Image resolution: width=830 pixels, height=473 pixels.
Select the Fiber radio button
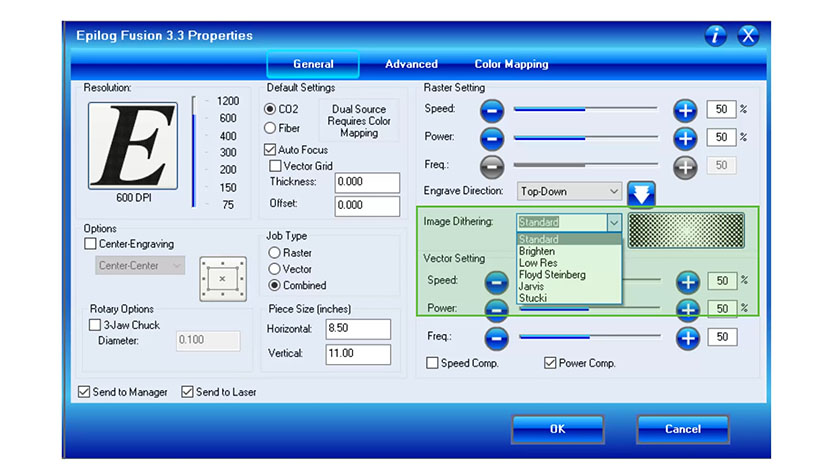coord(270,128)
